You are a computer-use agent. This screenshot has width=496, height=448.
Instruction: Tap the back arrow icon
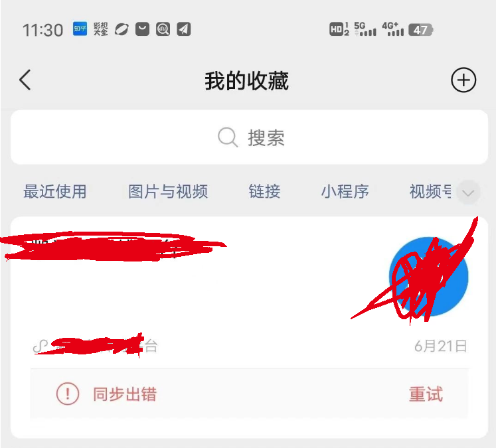pyautogui.click(x=25, y=80)
